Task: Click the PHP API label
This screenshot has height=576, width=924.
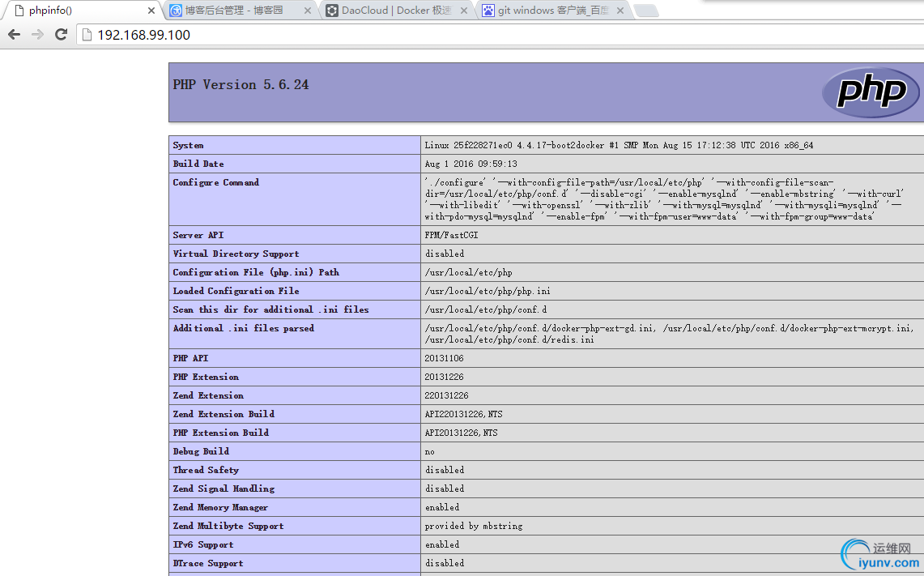Action: [x=190, y=358]
